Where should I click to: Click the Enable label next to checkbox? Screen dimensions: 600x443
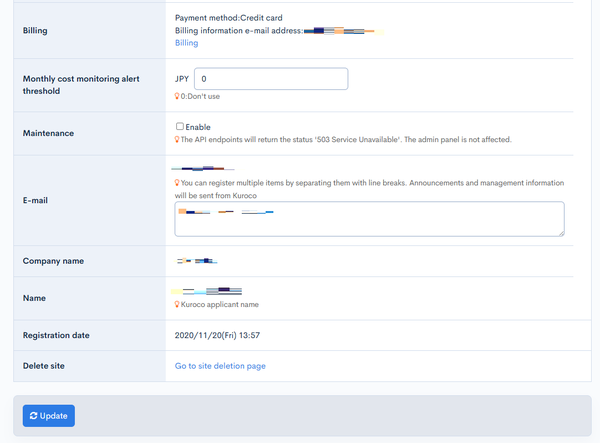click(x=198, y=127)
